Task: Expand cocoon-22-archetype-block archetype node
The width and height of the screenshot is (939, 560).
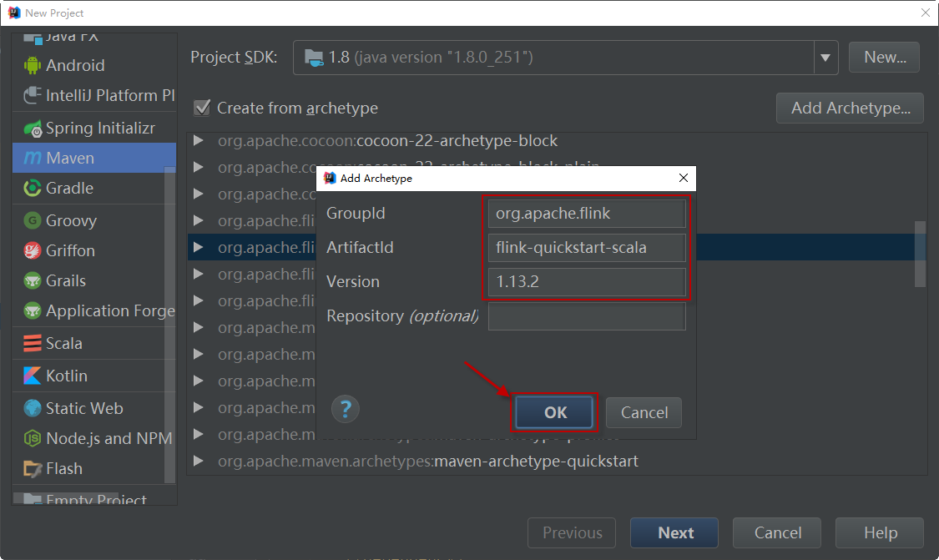Action: 198,141
